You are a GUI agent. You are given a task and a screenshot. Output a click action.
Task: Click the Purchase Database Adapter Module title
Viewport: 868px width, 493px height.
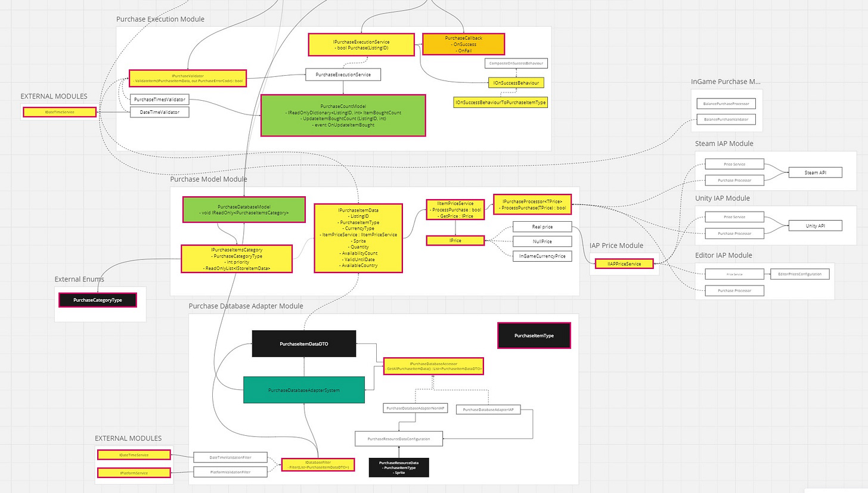click(x=246, y=306)
